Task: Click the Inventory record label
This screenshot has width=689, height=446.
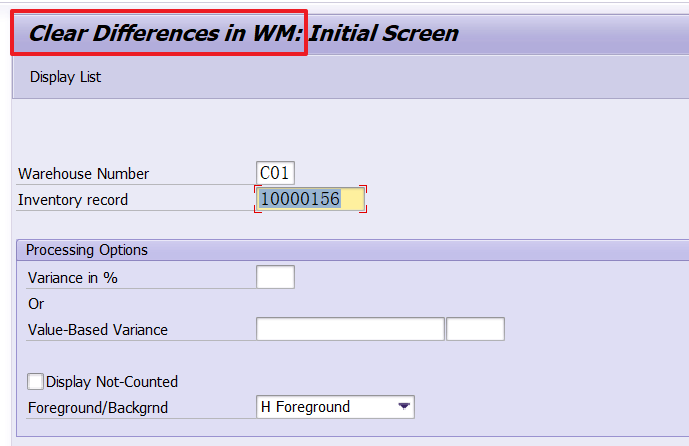Action: [73, 200]
